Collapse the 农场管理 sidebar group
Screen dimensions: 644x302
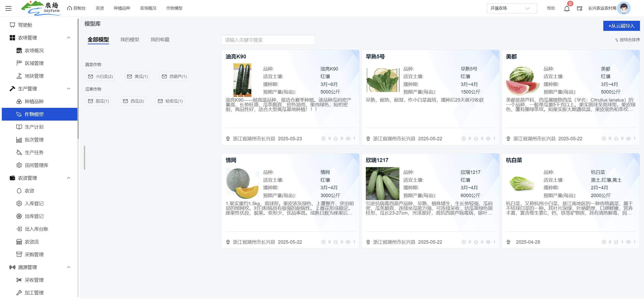pos(68,38)
